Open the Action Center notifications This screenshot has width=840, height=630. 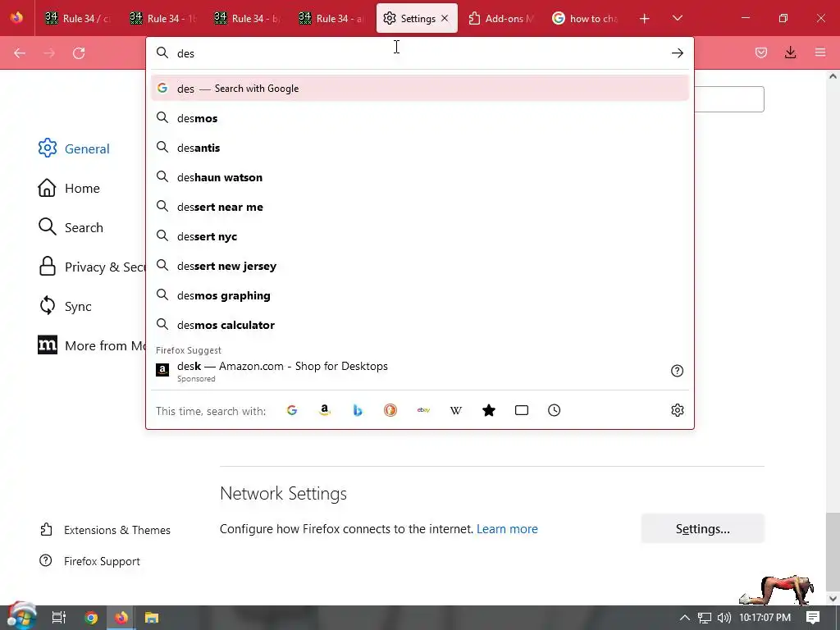click(813, 618)
